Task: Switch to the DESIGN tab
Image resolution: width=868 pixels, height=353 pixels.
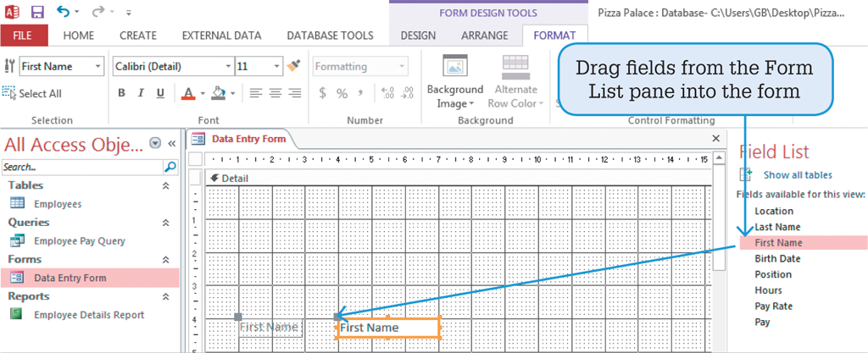Action: 418,36
